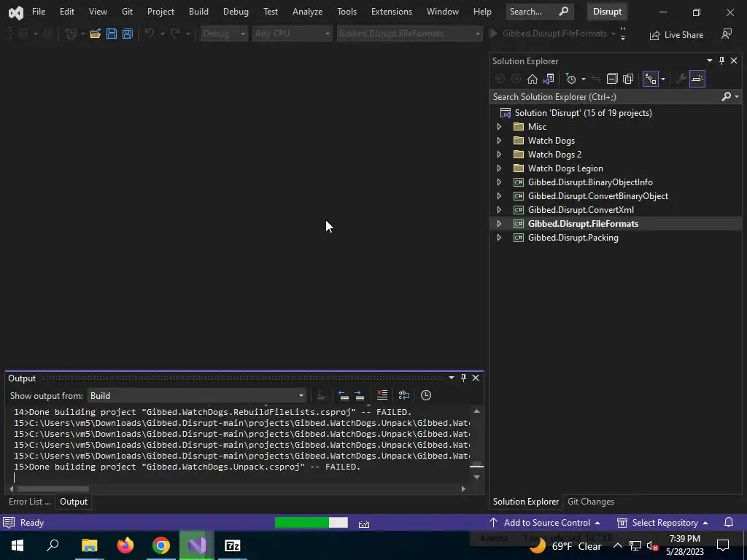The image size is (747, 560).
Task: Click the Solution Explorer search magnifier
Action: click(726, 97)
